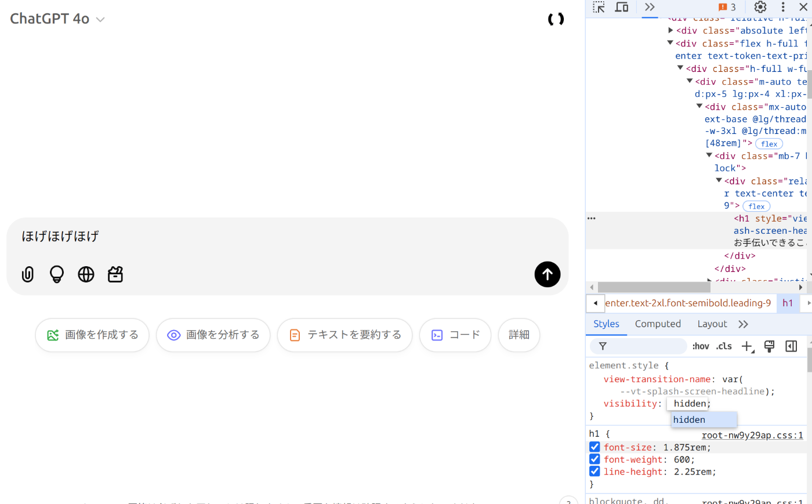Viewport: 812px width, 504px height.
Task: Open the toolbox tools icon
Action: click(115, 274)
